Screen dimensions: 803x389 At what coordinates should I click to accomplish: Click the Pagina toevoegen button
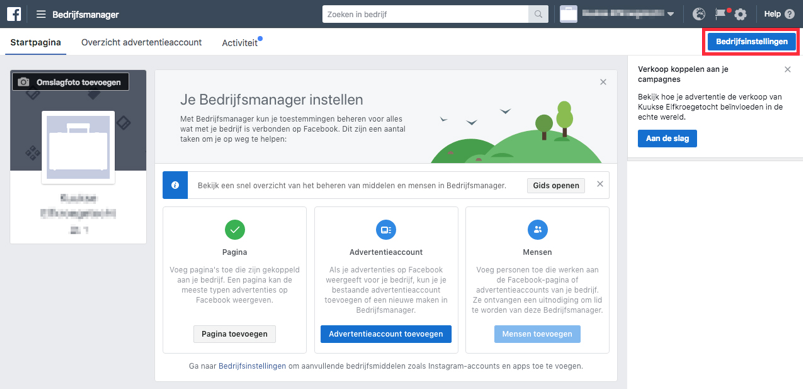235,334
